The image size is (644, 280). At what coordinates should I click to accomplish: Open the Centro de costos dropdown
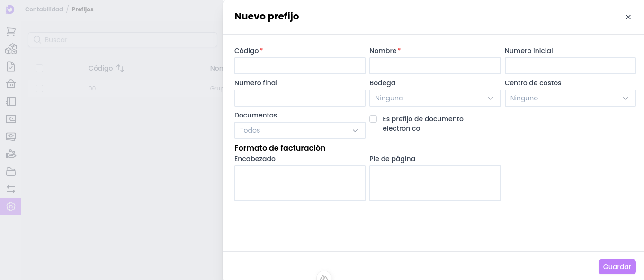tap(570, 98)
